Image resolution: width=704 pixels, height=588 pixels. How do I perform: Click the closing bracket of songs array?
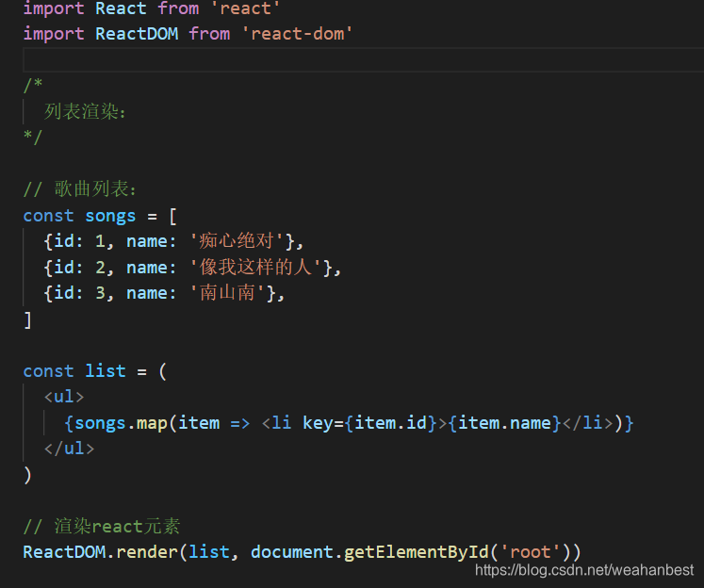coord(28,320)
